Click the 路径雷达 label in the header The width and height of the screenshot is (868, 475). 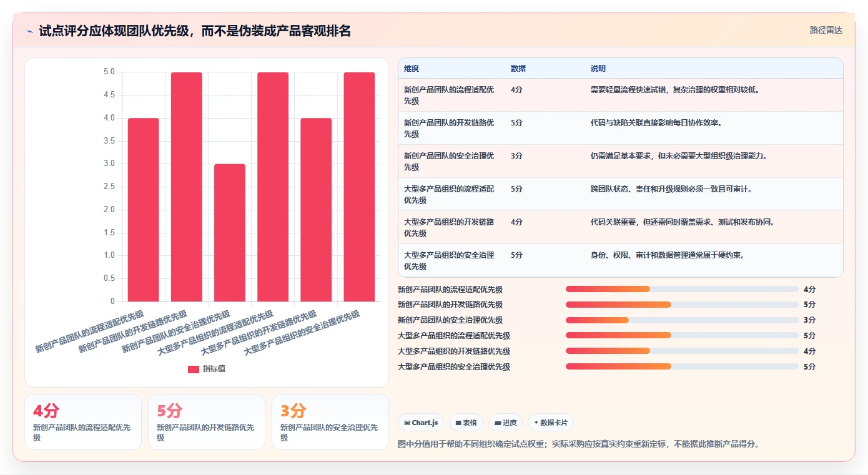click(826, 30)
